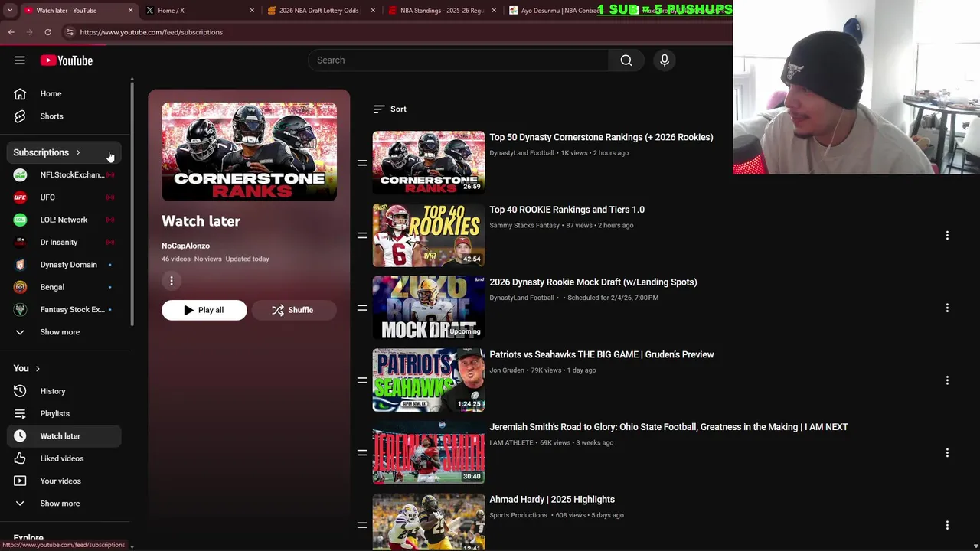The image size is (980, 551).
Task: Open Shorts in sidebar
Action: tap(64, 116)
